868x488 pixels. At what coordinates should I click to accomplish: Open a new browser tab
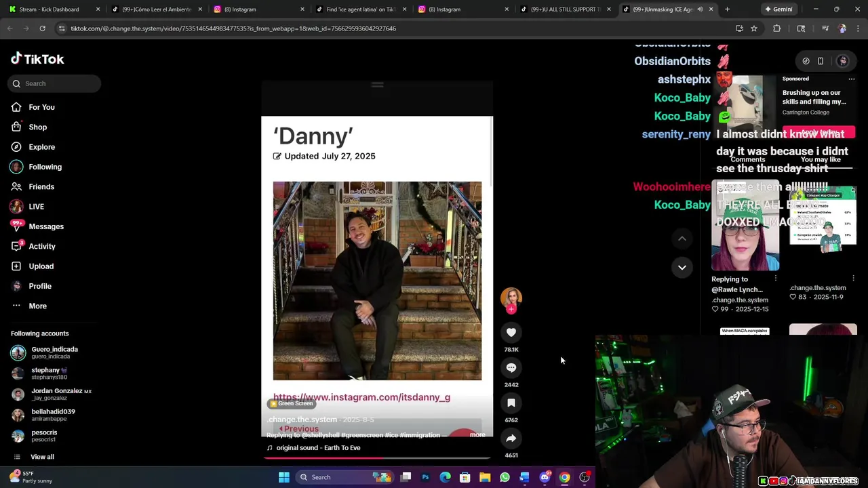point(727,9)
